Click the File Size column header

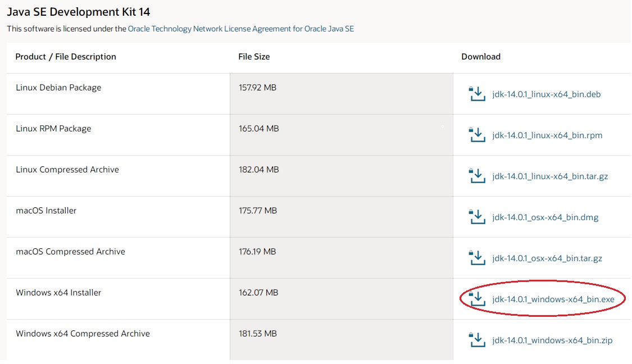tap(254, 57)
